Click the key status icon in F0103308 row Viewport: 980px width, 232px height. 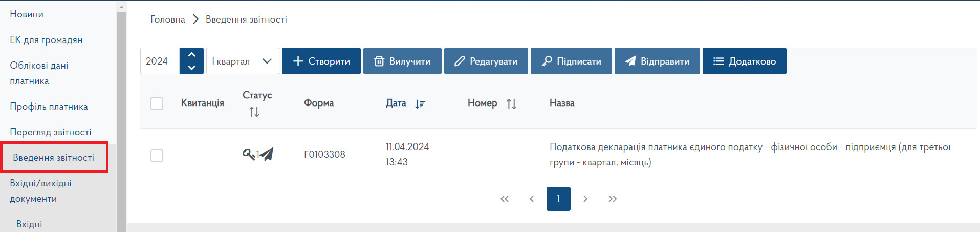[x=249, y=154]
